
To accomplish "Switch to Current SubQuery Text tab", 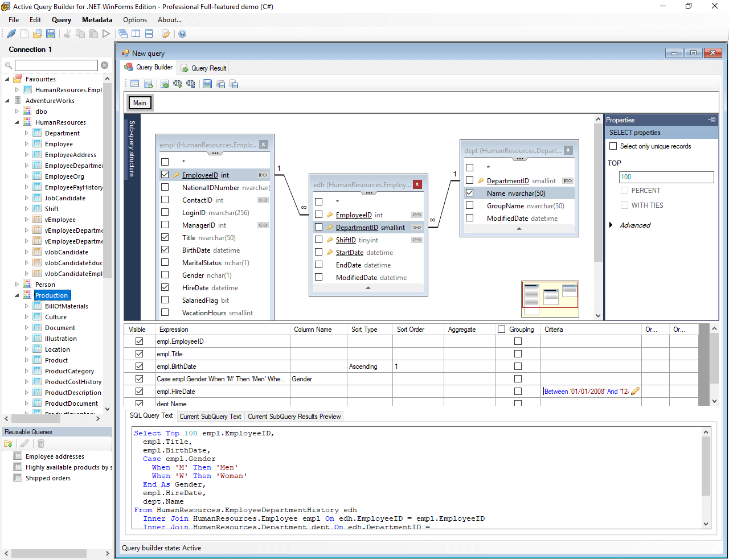I will 210,417.
